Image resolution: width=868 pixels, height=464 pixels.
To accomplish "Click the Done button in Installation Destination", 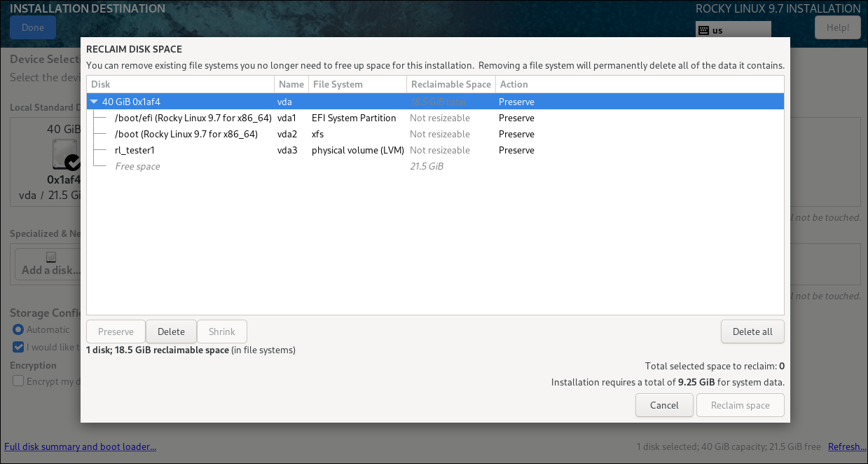I will click(33, 27).
